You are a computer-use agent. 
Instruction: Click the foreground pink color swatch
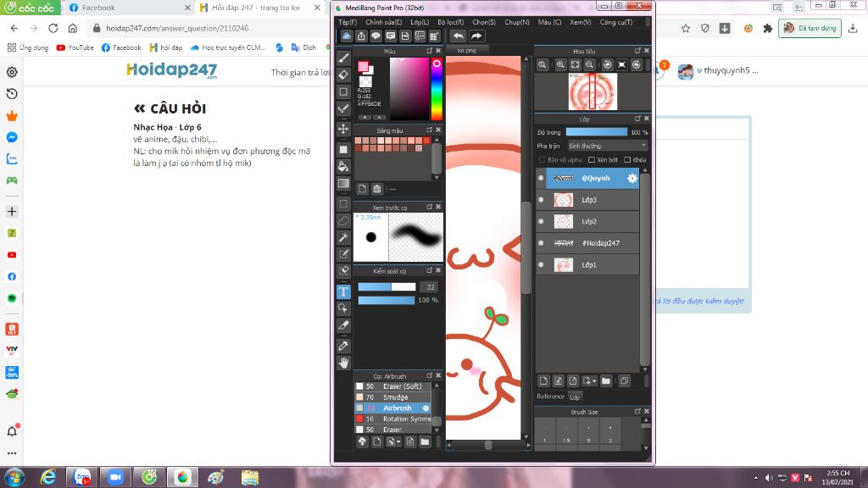point(363,67)
